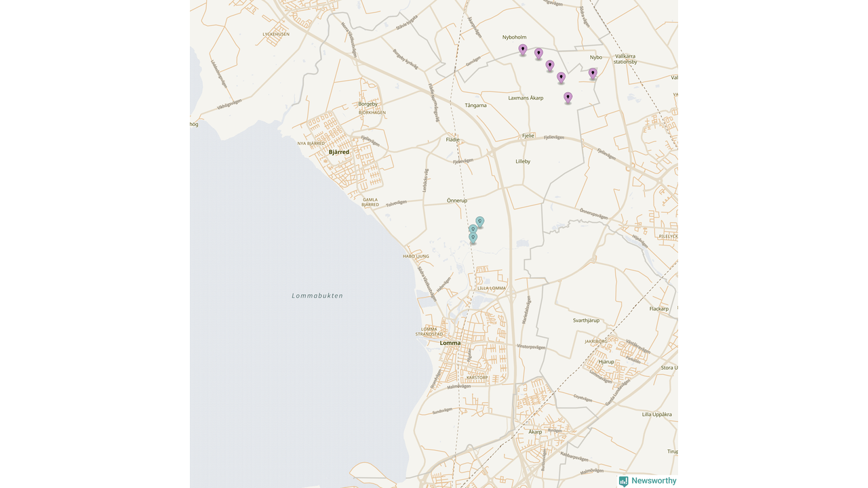
Task: Click the purple marker nearest the Nybo label
Action: click(x=593, y=73)
